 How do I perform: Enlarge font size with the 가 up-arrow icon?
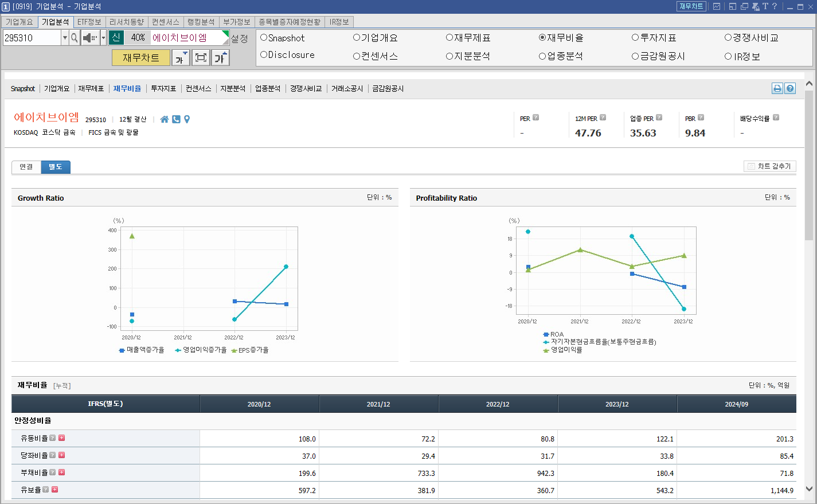tap(221, 57)
